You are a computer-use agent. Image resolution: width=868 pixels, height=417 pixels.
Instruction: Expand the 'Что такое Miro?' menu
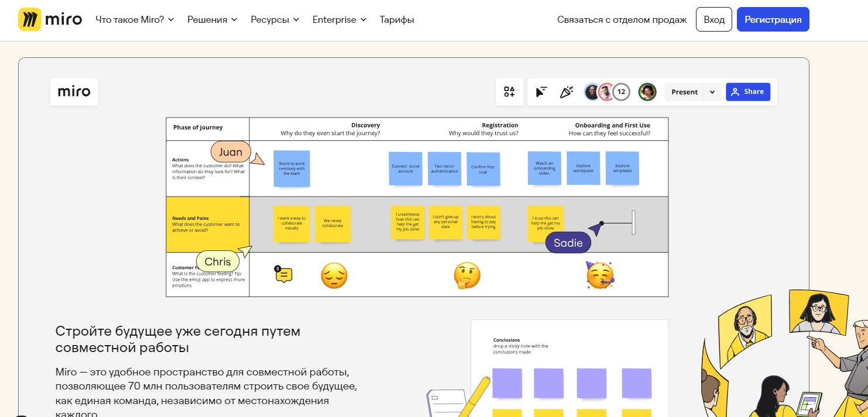(x=135, y=19)
